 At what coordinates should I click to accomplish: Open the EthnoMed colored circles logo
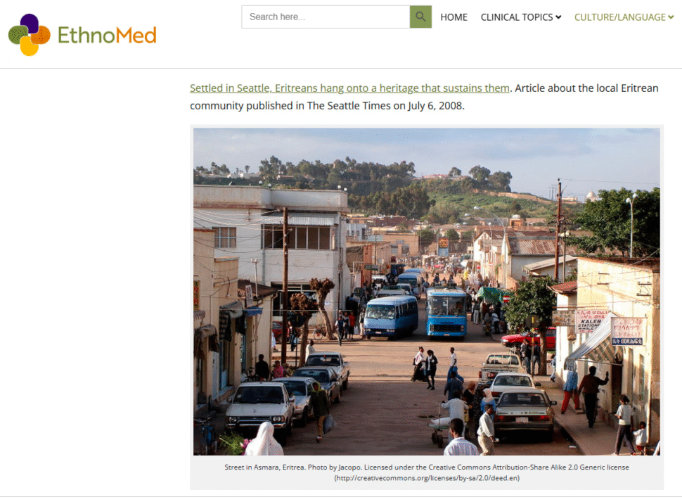[29, 35]
